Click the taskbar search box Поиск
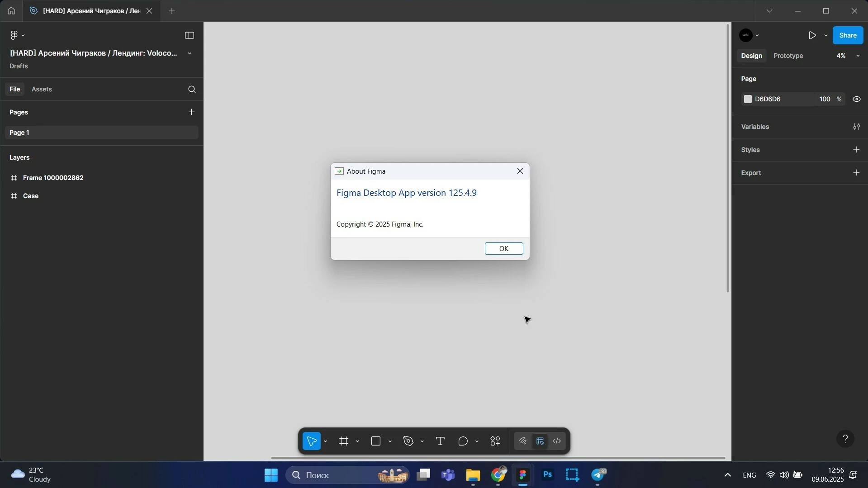 (x=347, y=475)
